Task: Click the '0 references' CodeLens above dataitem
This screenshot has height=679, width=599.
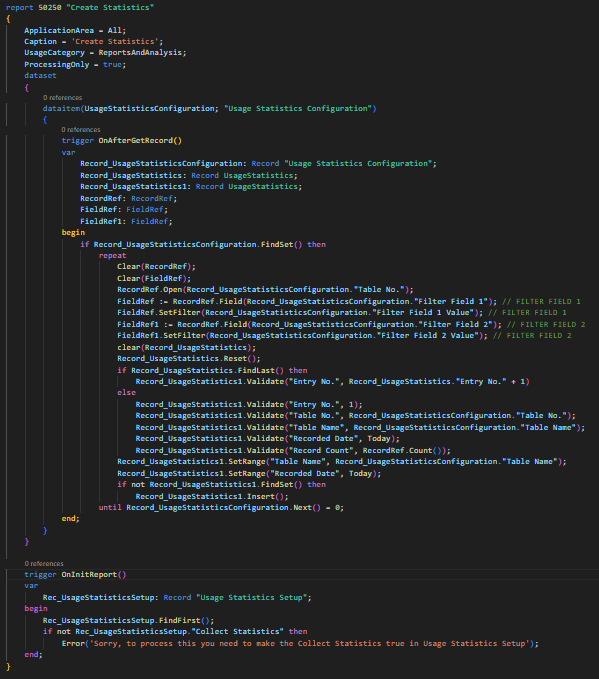Action: pos(62,98)
